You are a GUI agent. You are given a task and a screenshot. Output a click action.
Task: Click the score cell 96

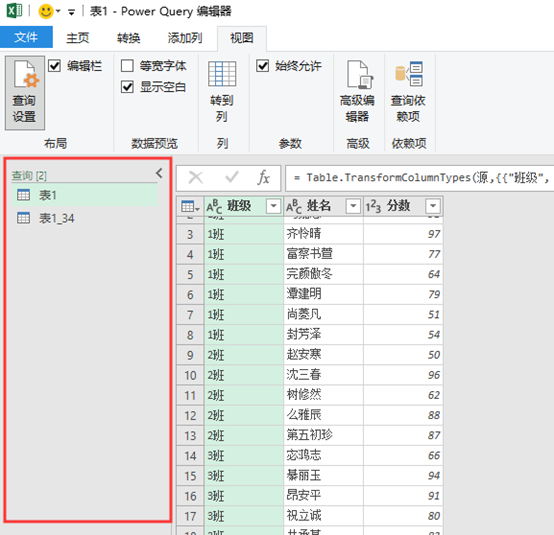point(403,375)
